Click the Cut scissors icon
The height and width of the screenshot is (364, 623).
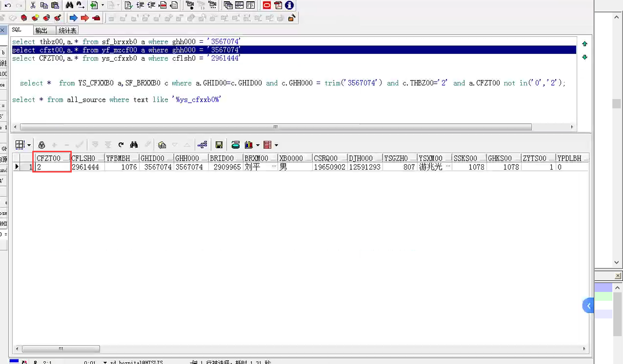click(33, 5)
